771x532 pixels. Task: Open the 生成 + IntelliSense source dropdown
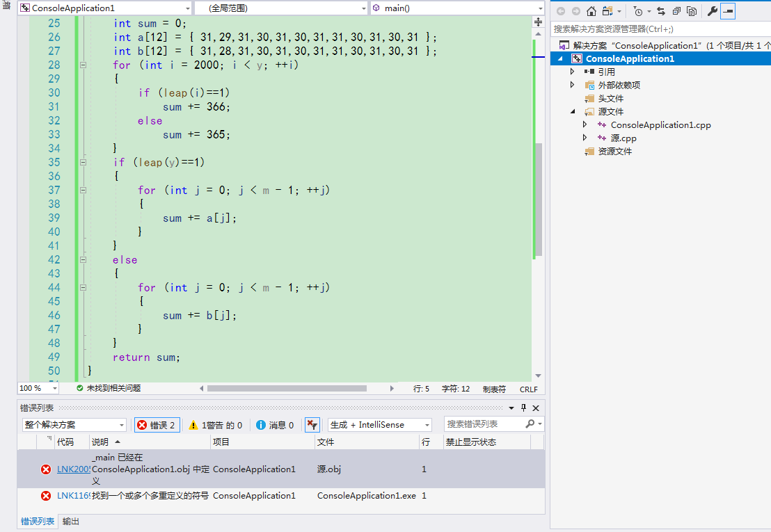(x=380, y=424)
